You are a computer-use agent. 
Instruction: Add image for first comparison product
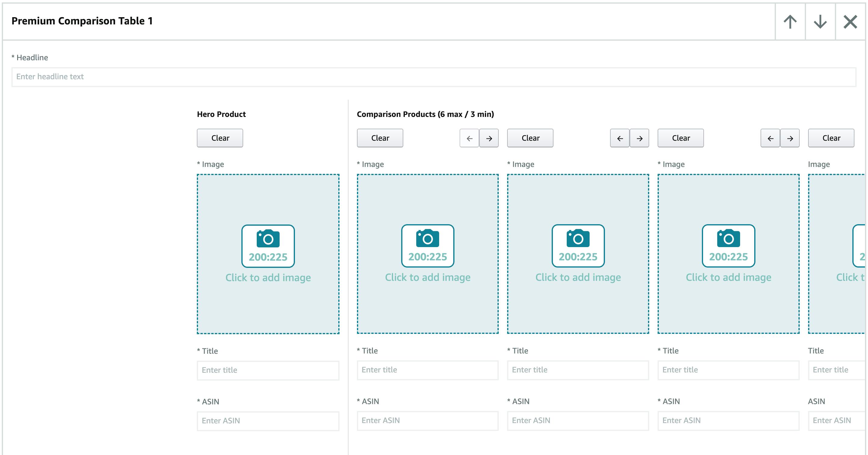coord(428,254)
